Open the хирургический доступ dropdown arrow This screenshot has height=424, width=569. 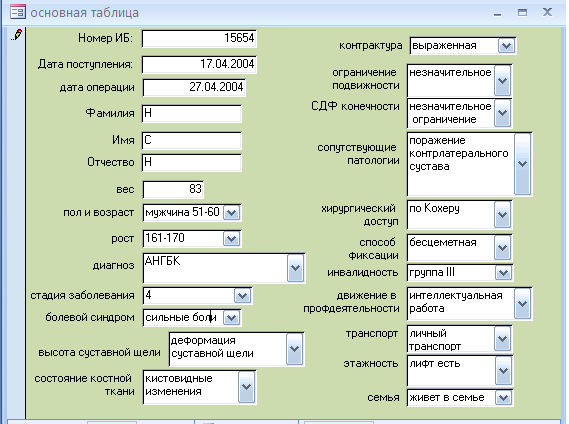(502, 215)
